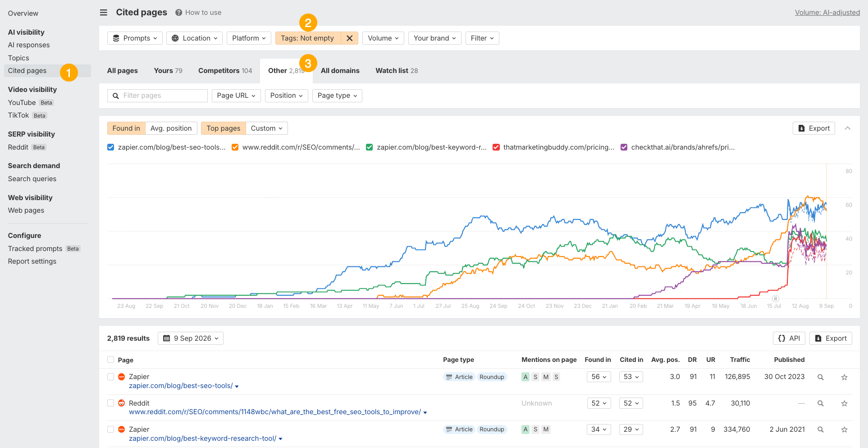The image size is (868, 448).
Task: Toggle thatmarketingbuddy.com pricing chart series
Action: 496,147
